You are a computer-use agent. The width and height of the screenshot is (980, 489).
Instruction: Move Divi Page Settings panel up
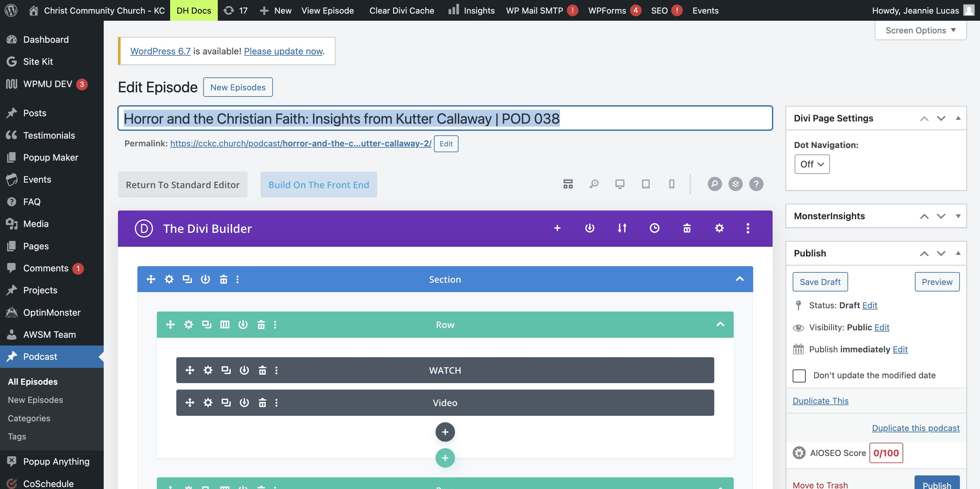point(924,118)
